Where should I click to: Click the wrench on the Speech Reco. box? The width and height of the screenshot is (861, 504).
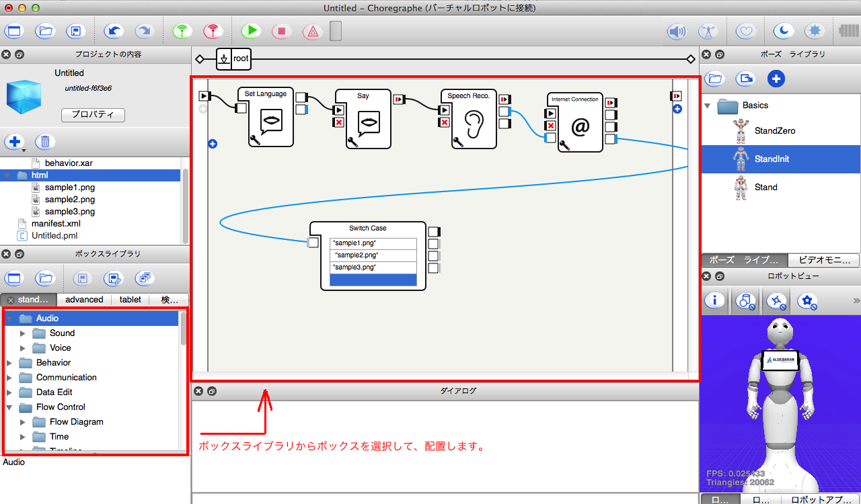458,142
